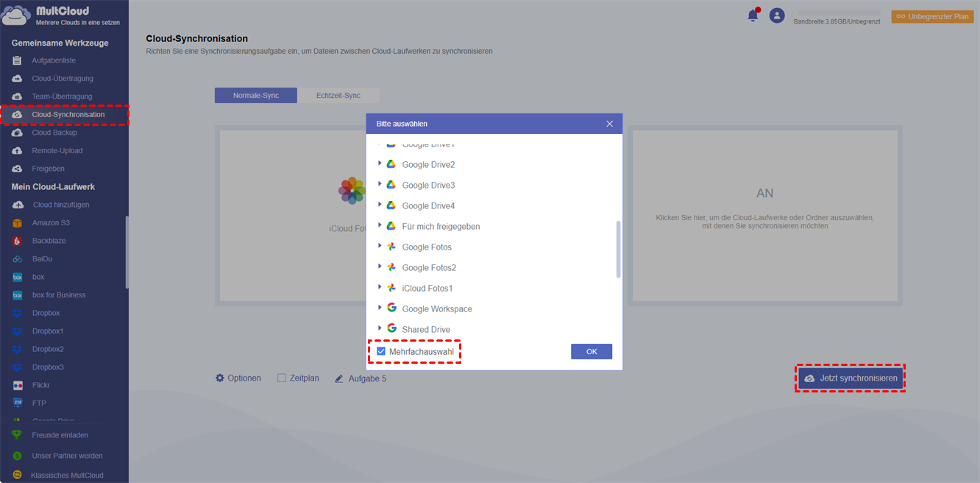Screen dimensions: 980x483
Task: Uncheck the Mehrfachauswahl checkbox
Action: click(x=381, y=352)
